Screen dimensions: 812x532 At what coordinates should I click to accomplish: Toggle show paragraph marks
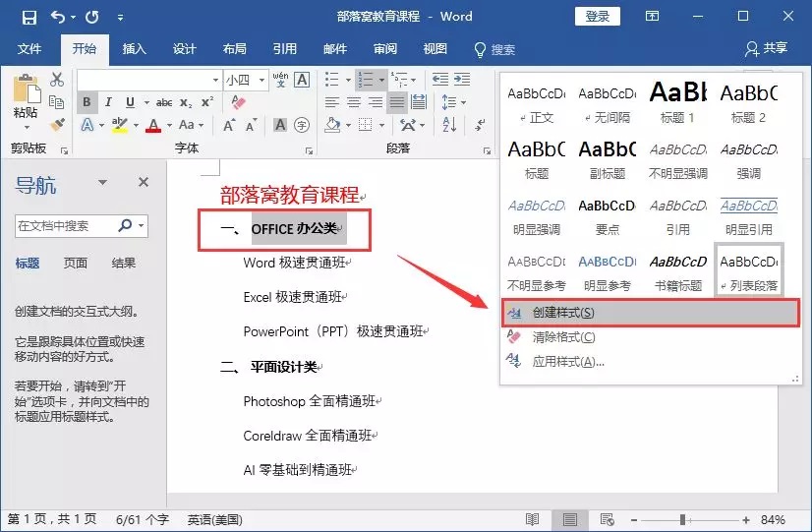click(480, 125)
